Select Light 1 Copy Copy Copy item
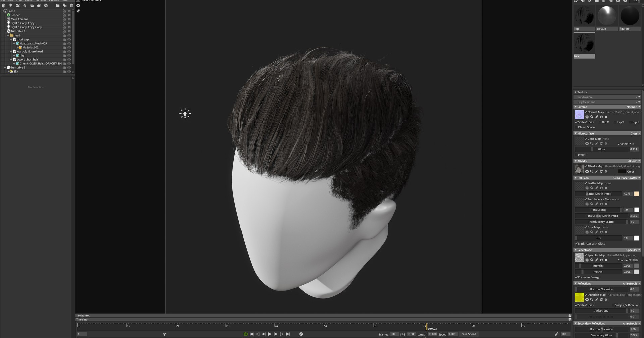Screen dimensions: 644x338 (26, 27)
